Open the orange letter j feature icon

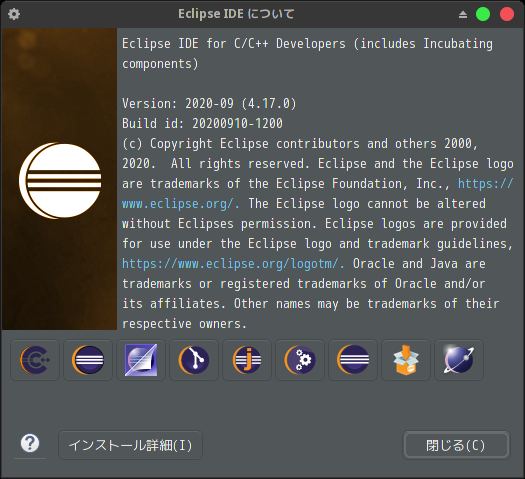click(247, 360)
